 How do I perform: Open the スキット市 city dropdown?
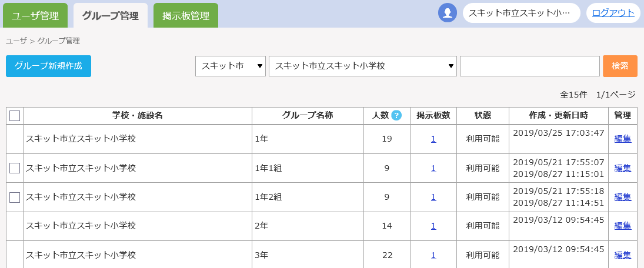[x=231, y=66]
